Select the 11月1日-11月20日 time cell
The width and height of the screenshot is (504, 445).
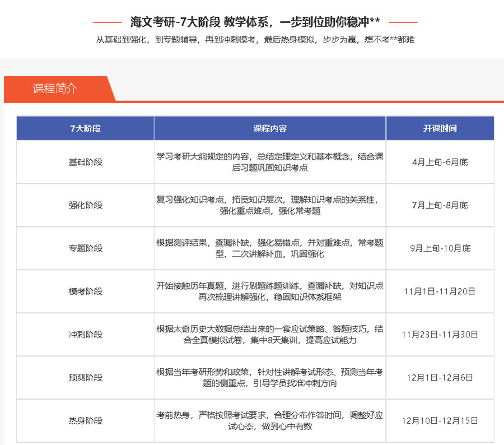click(x=440, y=291)
